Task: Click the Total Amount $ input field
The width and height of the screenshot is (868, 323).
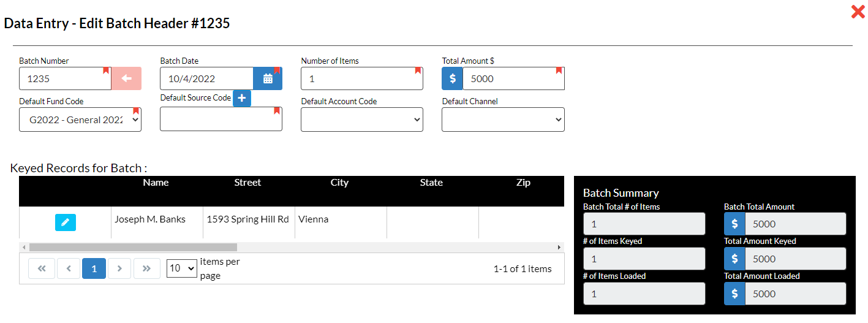Action: pos(513,78)
